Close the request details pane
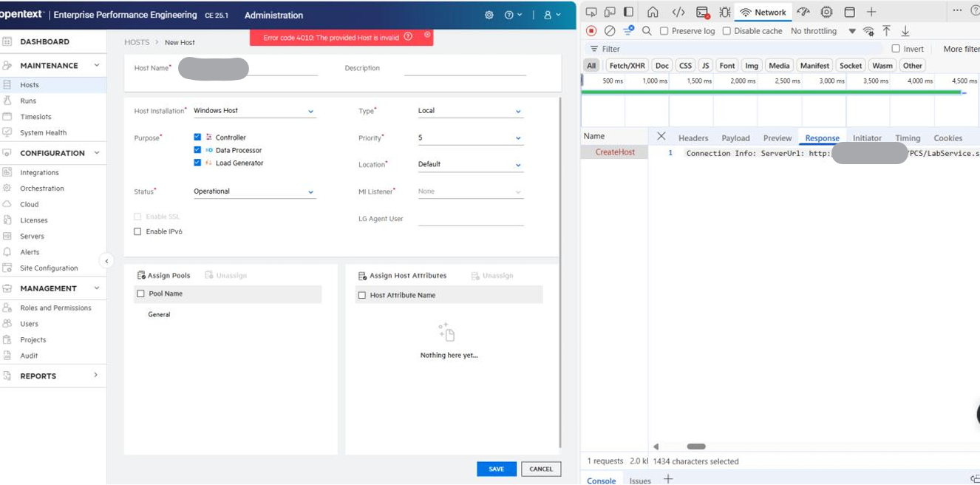This screenshot has width=980, height=485. (x=661, y=137)
